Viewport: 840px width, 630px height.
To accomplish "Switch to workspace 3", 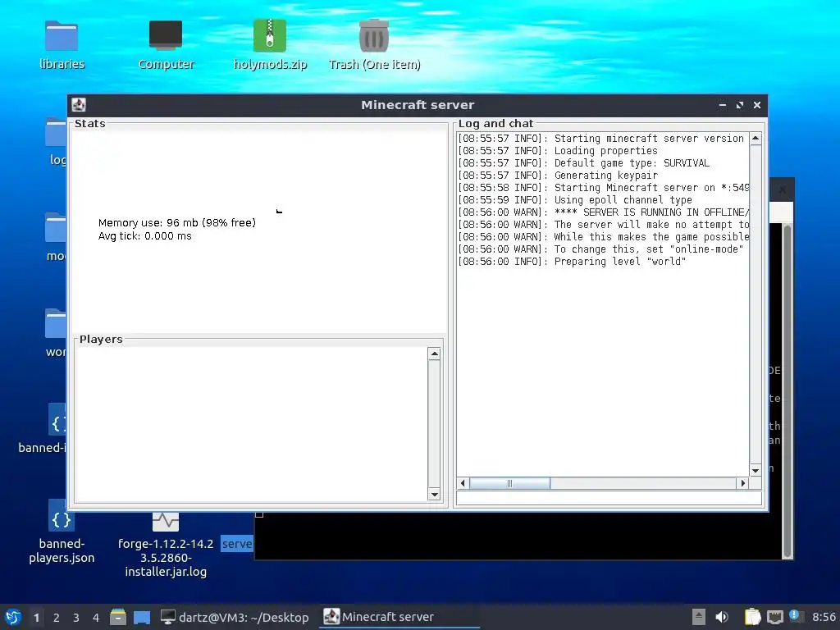I will tap(76, 618).
